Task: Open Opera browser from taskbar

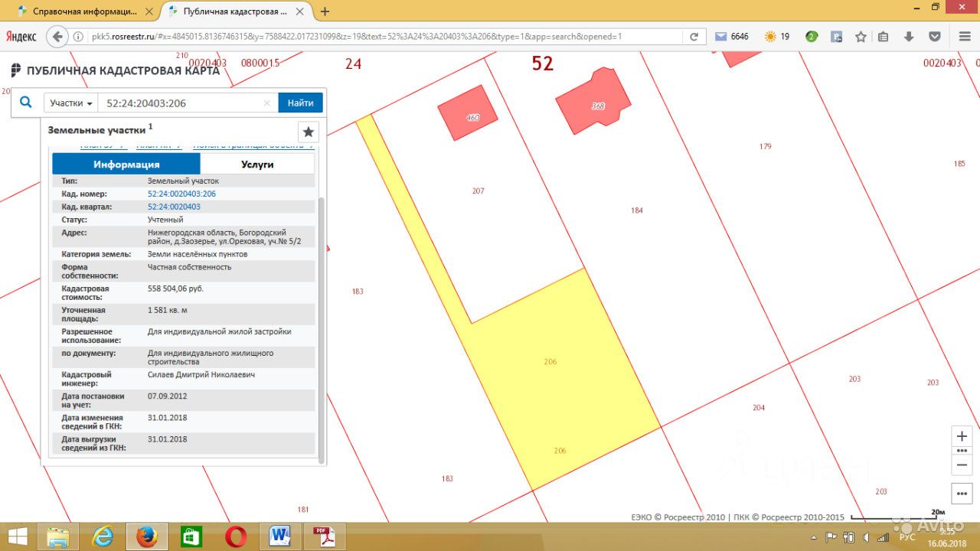Action: 235,536
